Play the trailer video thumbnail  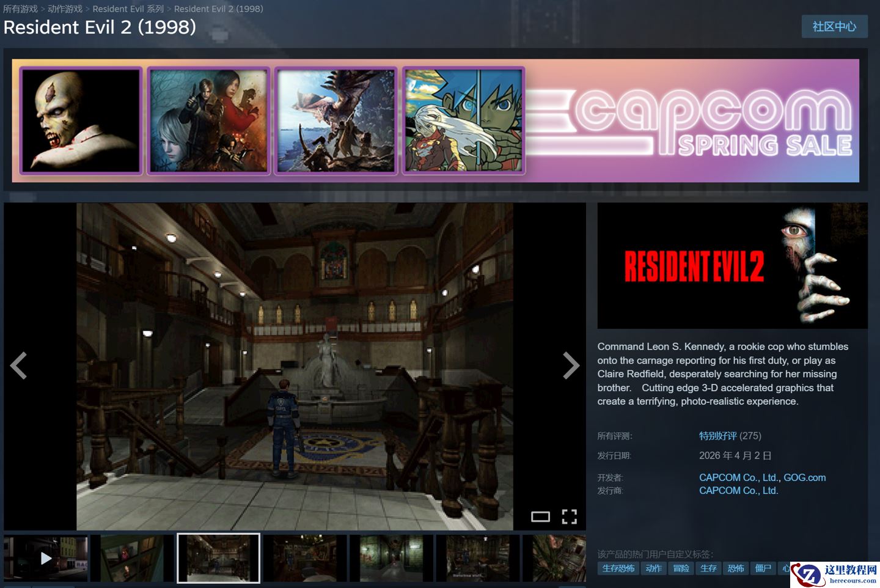tap(46, 558)
